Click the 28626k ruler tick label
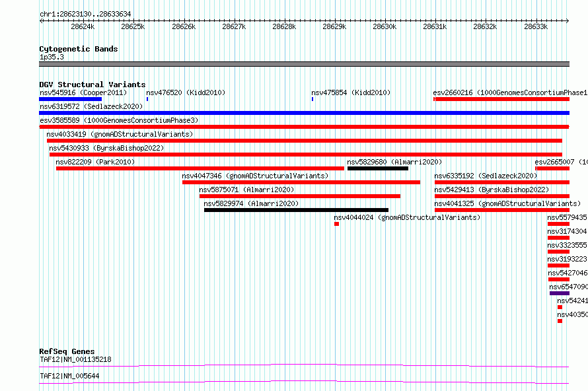The width and height of the screenshot is (588, 391). 184,26
